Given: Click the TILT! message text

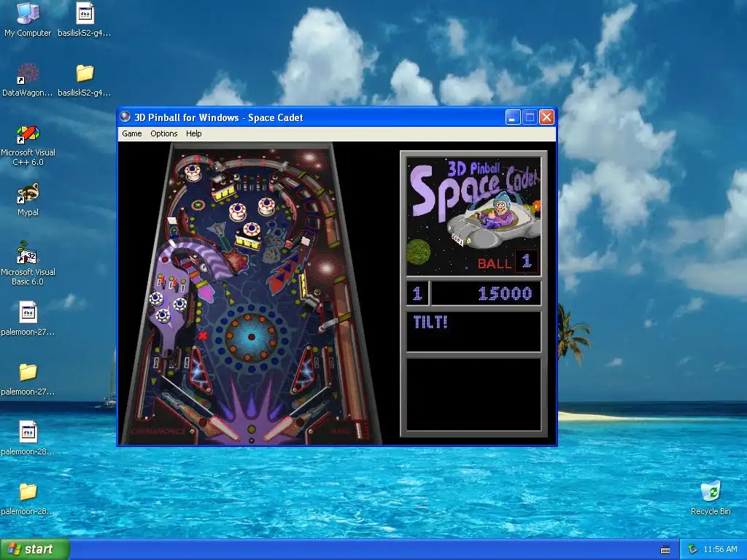Looking at the screenshot, I should [430, 322].
